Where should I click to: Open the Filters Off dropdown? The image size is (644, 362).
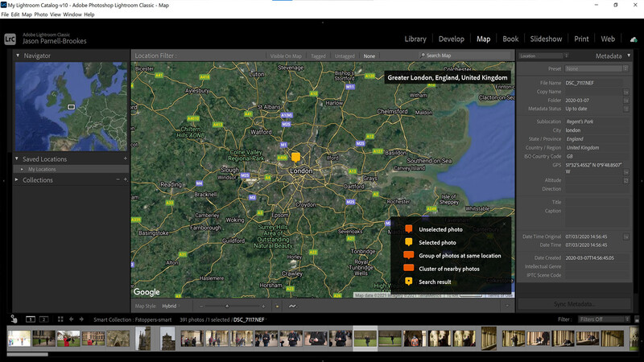604,319
